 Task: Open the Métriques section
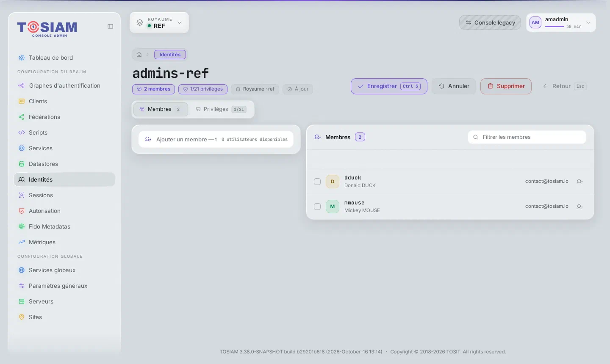click(64, 242)
